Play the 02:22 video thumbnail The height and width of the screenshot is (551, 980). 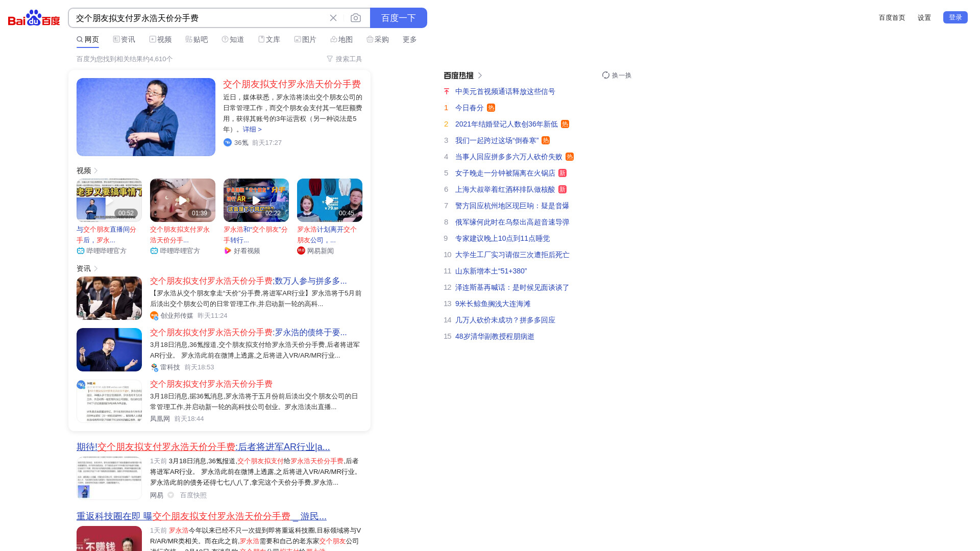[x=256, y=200]
